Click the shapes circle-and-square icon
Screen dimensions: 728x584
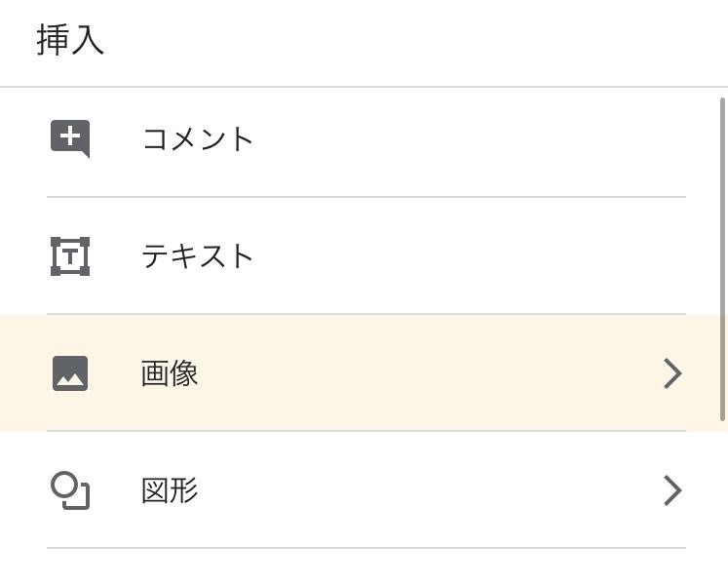click(x=70, y=490)
